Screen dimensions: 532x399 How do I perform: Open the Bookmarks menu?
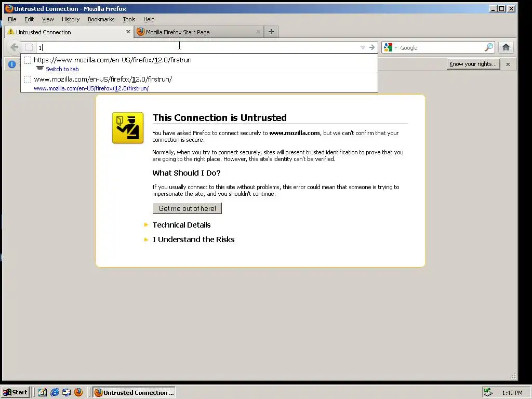[101, 19]
